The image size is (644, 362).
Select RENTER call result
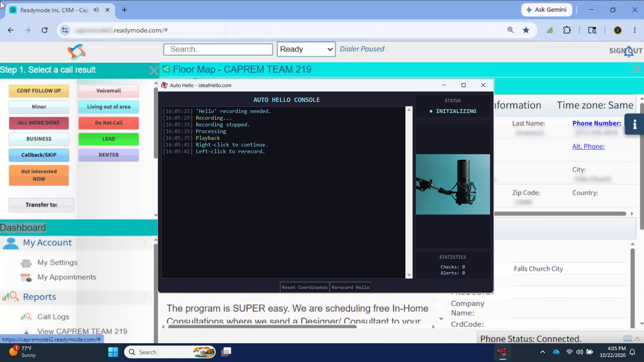[x=109, y=155]
